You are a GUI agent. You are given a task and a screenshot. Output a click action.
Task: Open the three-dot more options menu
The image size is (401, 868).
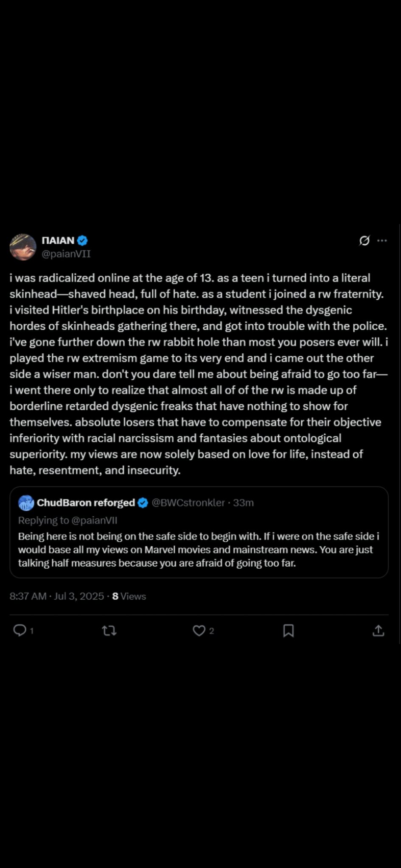coord(382,241)
